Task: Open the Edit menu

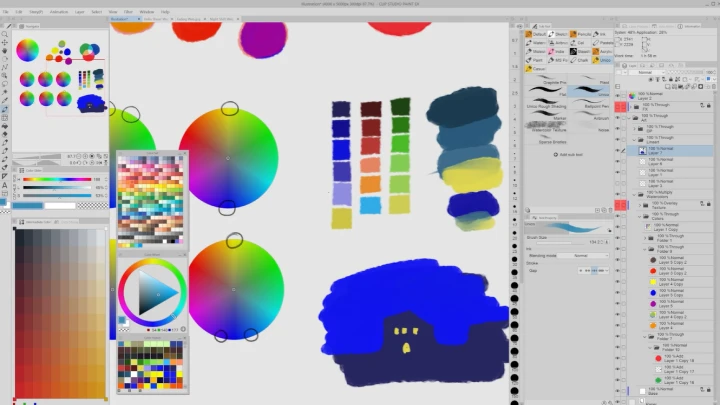Action: click(19, 11)
